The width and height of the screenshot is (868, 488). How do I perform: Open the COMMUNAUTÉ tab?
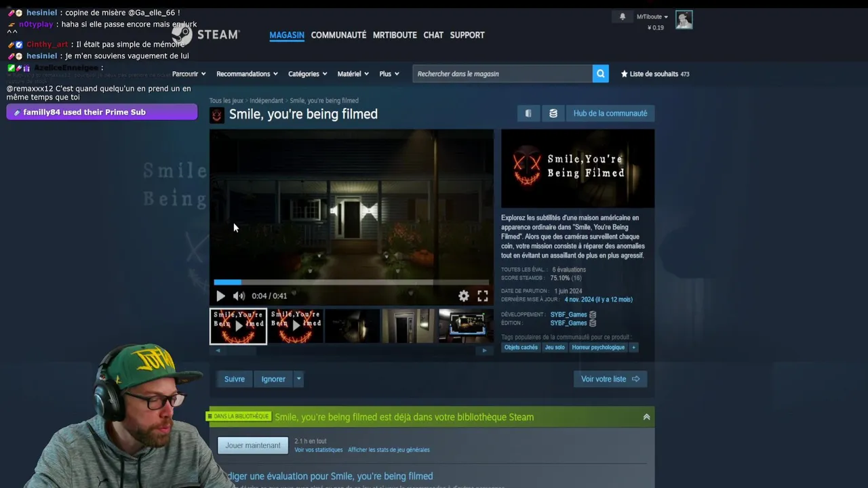pos(338,35)
